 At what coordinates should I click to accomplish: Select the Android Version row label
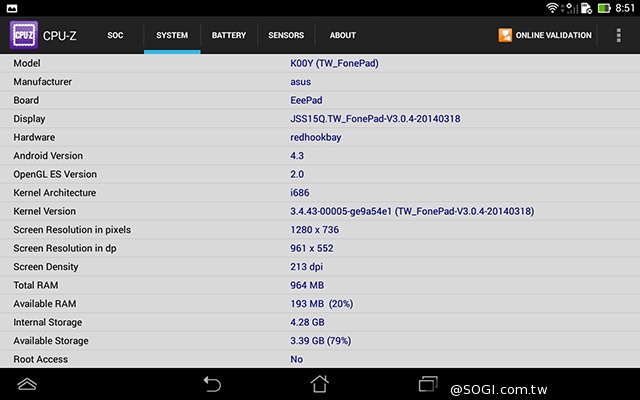(48, 156)
